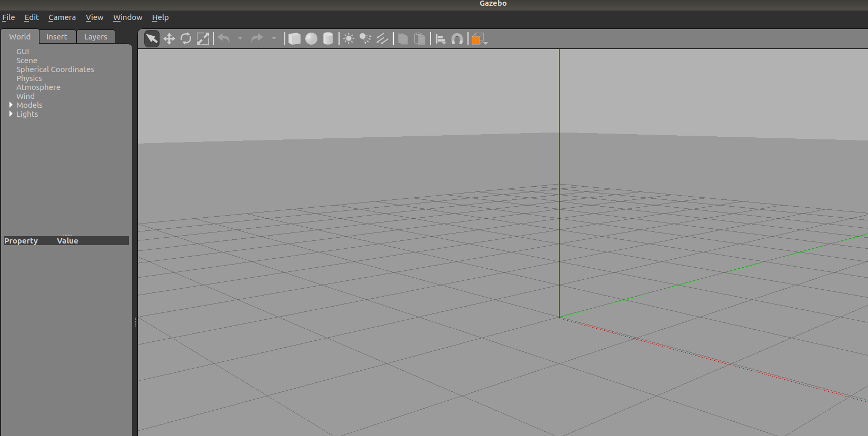This screenshot has height=436, width=868.
Task: Expand the Lights tree node arrow
Action: (11, 114)
